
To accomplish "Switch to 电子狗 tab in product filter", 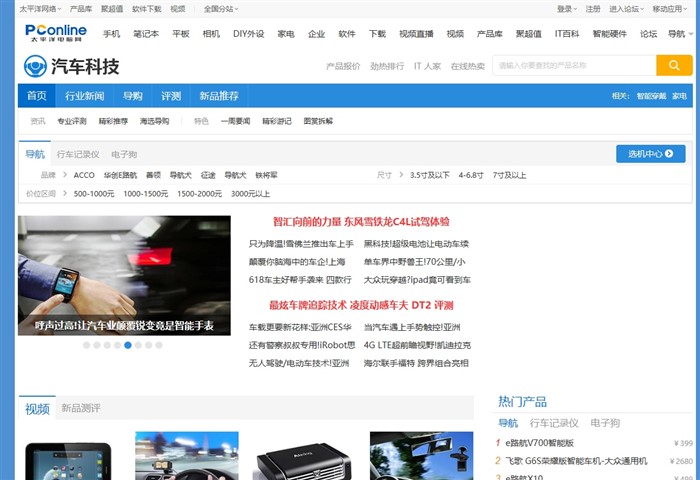I will [x=124, y=154].
